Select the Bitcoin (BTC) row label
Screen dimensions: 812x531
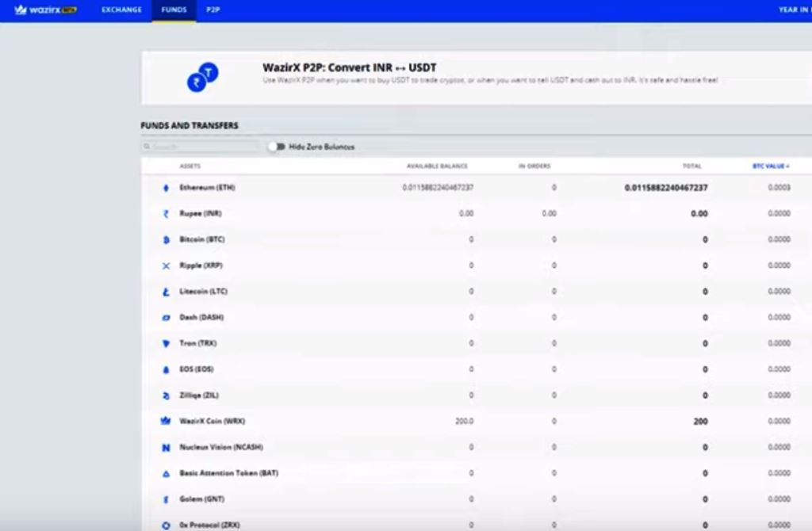(202, 239)
